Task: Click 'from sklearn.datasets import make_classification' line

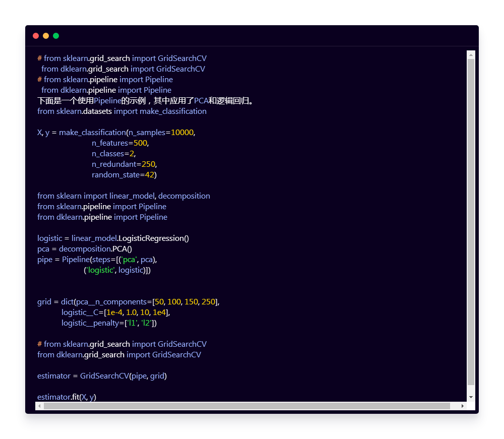Action: pyautogui.click(x=122, y=111)
